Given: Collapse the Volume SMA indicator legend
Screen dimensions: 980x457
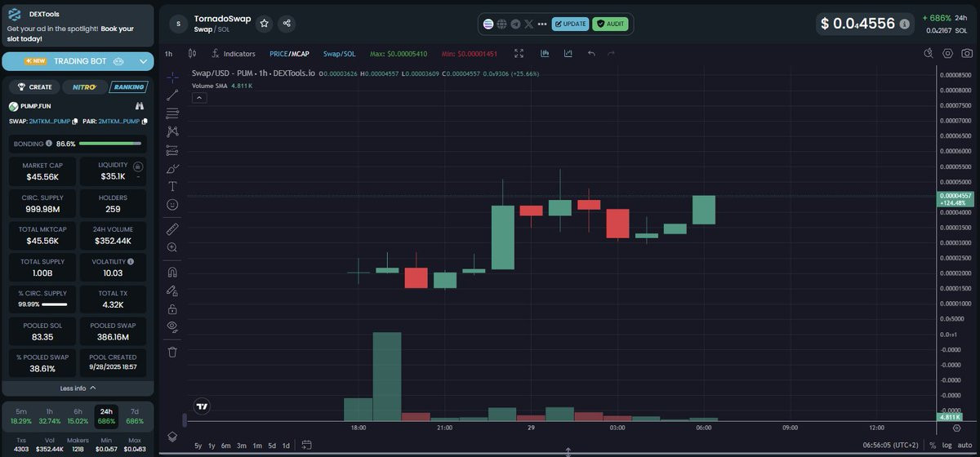Looking at the screenshot, I should tap(199, 98).
